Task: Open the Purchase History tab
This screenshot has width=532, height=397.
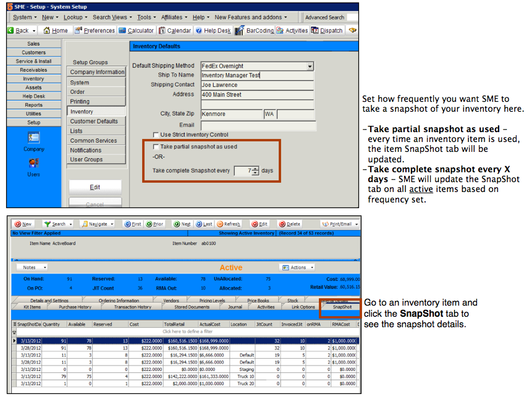Action: pyautogui.click(x=75, y=307)
